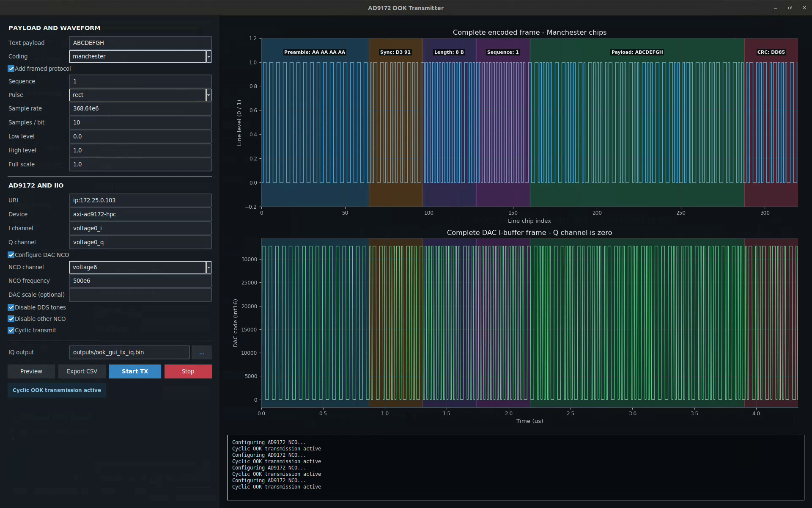Edit the NCO frequency field

[140, 281]
